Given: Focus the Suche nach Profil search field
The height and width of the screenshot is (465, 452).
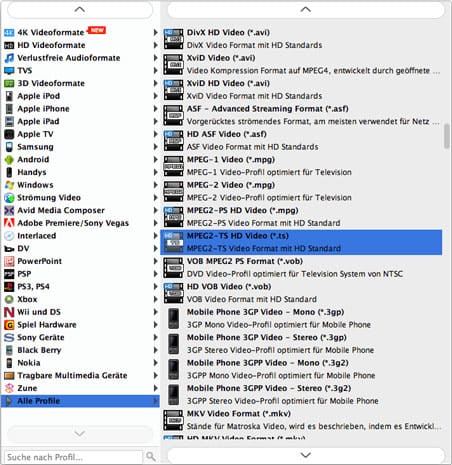Looking at the screenshot, I should (x=73, y=457).
